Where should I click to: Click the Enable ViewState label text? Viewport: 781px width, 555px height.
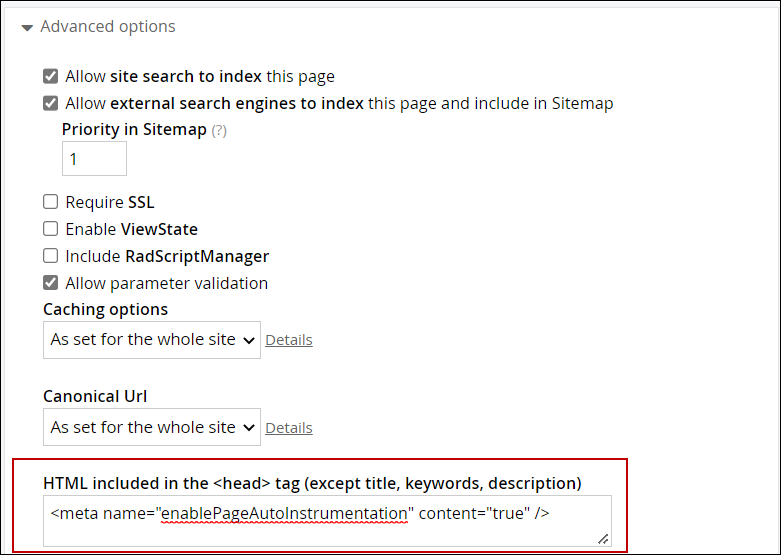[x=132, y=229]
